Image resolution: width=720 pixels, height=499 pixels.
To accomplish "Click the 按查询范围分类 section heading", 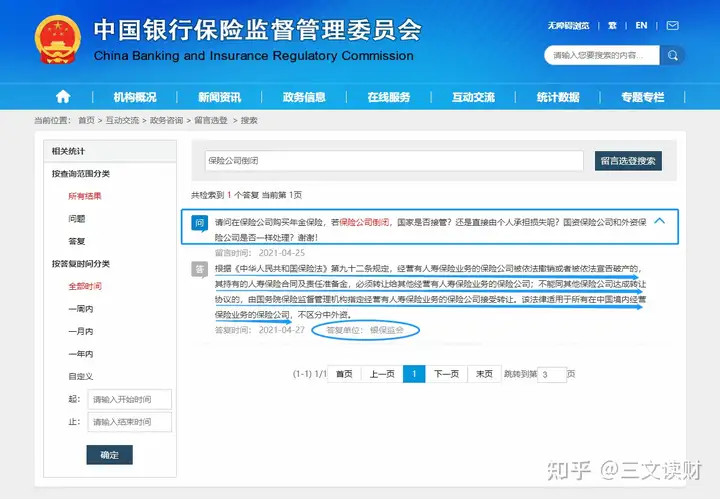I will coord(81,174).
